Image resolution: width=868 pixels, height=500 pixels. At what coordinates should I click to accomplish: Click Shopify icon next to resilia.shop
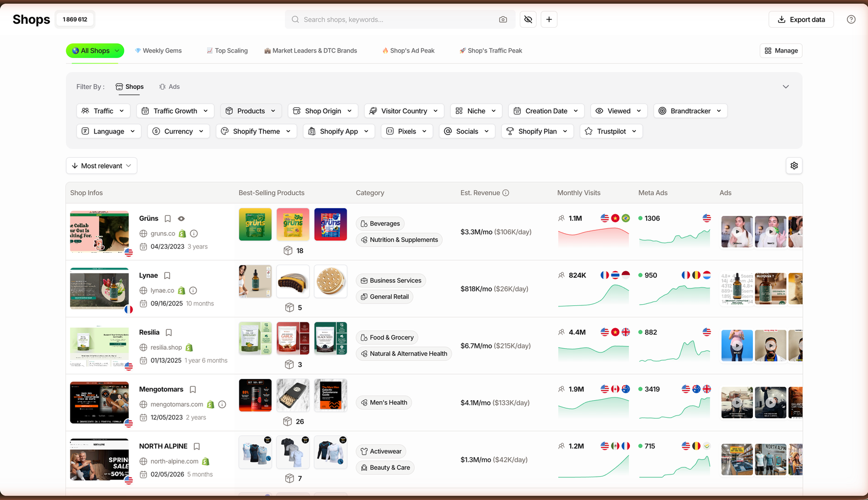(189, 348)
